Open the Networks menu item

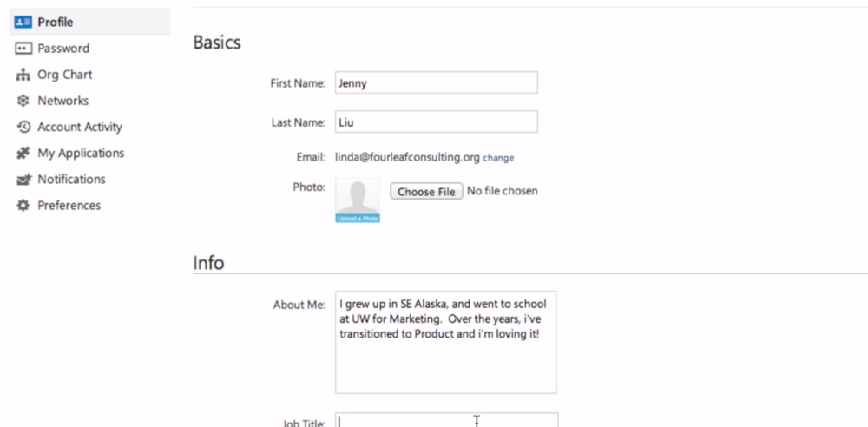[x=62, y=101]
